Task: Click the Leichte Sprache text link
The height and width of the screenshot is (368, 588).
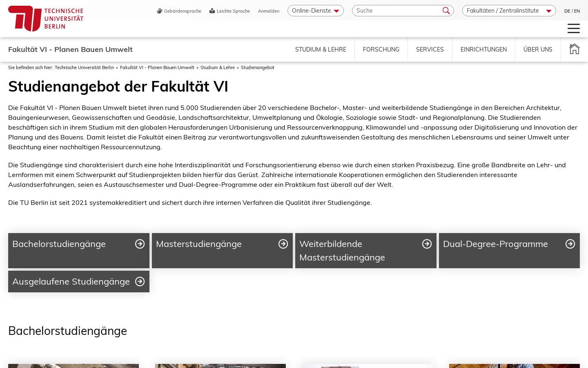Action: coord(233,11)
